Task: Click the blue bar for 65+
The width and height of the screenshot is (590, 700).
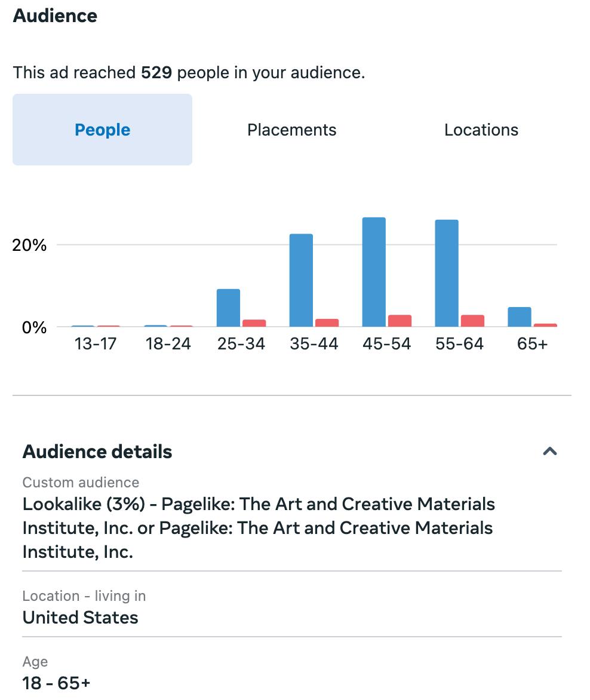Action: pos(519,317)
